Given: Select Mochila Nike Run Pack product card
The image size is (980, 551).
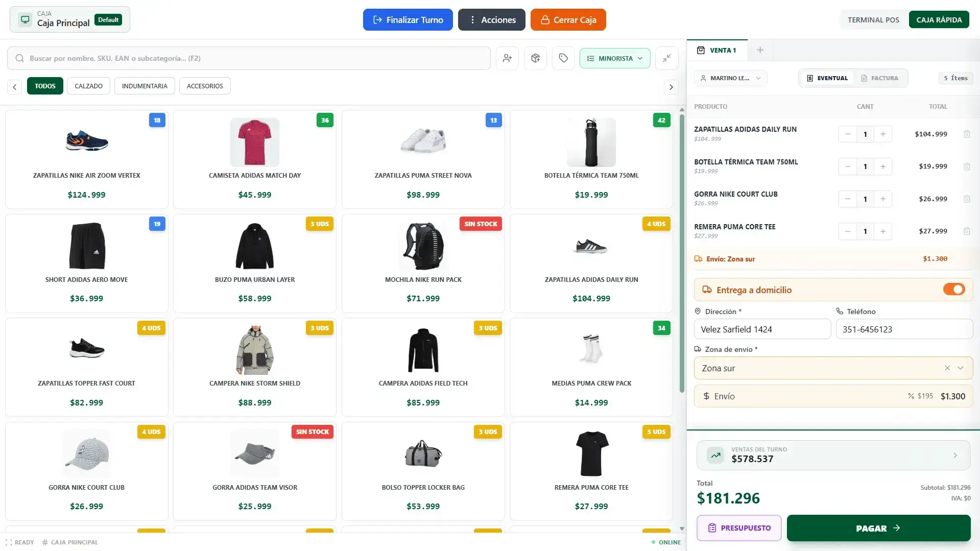Looking at the screenshot, I should (423, 263).
